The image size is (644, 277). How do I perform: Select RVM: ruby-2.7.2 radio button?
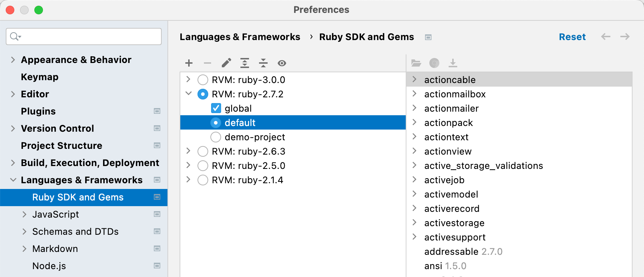[x=203, y=94]
